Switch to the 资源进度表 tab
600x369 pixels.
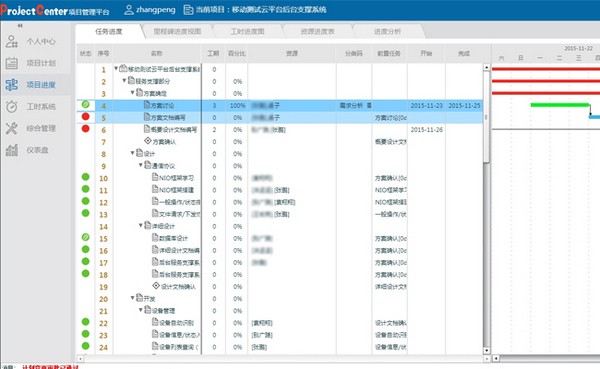317,31
